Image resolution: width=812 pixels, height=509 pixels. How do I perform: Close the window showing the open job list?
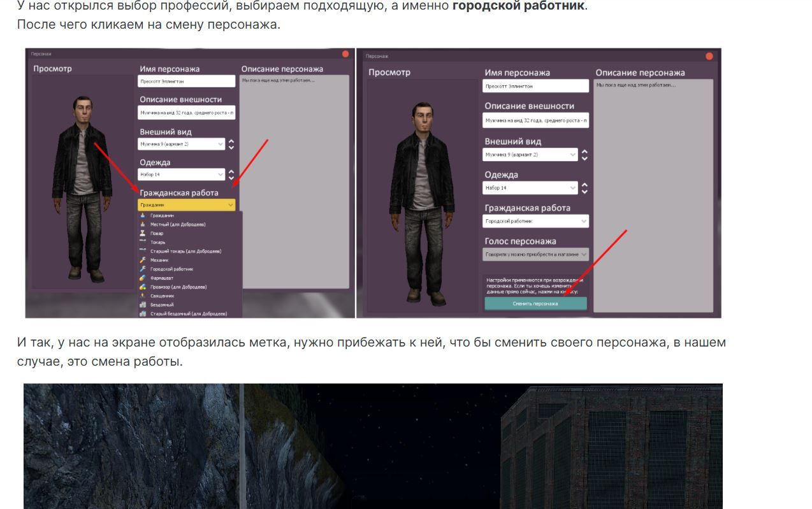click(345, 54)
